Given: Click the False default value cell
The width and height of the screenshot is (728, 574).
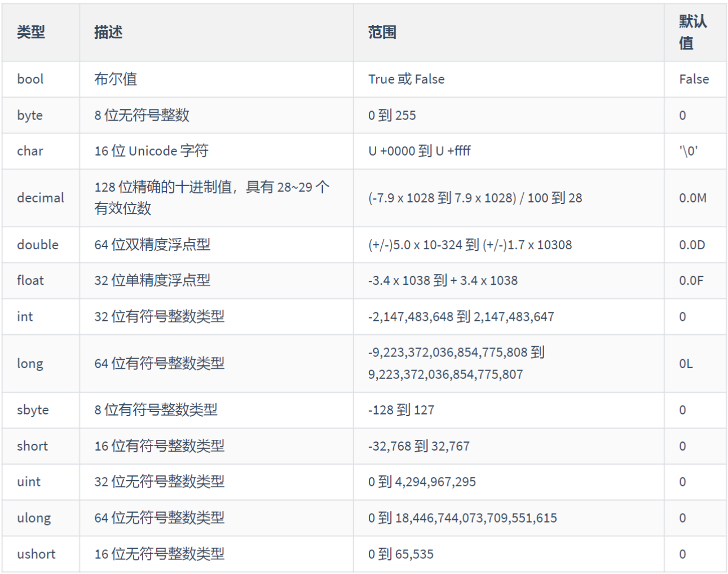Looking at the screenshot, I should tap(694, 79).
